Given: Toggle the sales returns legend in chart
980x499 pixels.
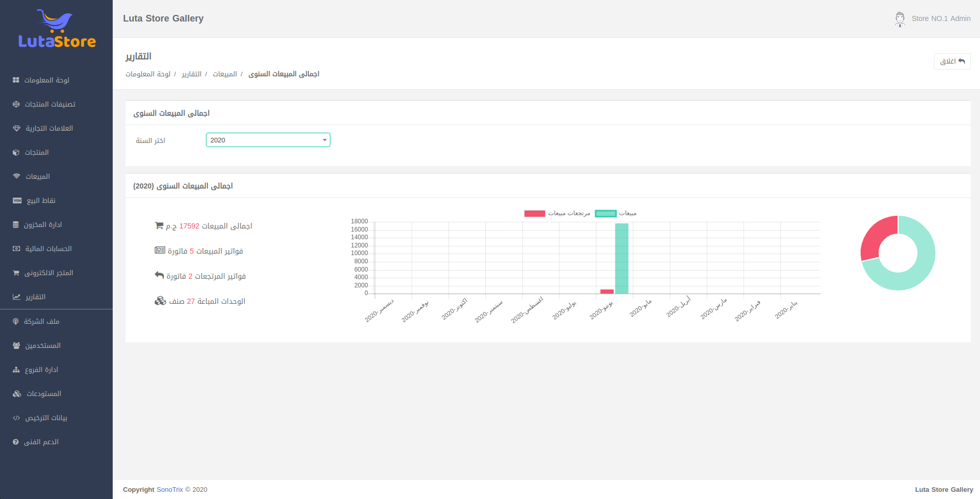Looking at the screenshot, I should click(x=557, y=213).
